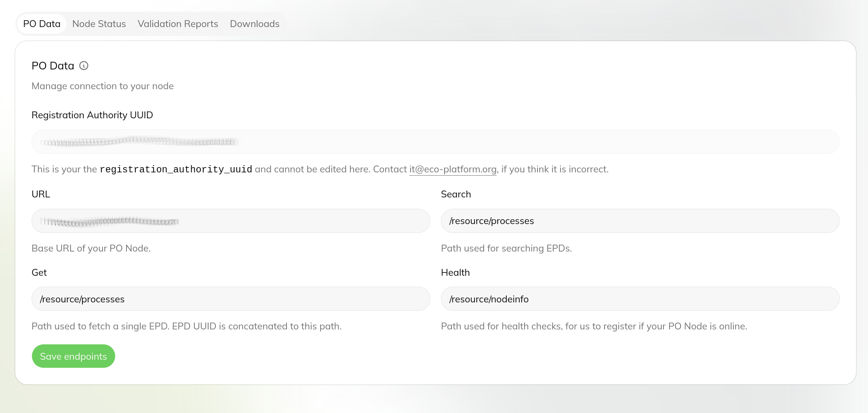Screen dimensions: 868x413
Task: Click the Get field label
Action: click(x=39, y=273)
